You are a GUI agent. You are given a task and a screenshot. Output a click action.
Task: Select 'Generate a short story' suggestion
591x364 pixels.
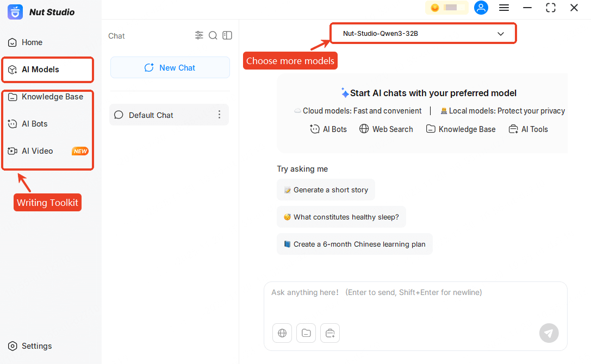(326, 190)
